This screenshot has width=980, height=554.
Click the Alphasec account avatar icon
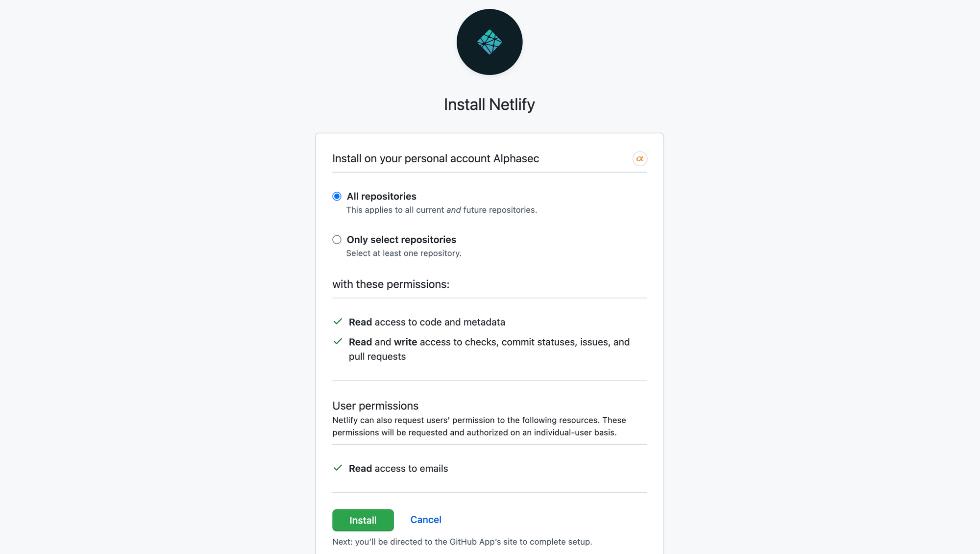(639, 158)
